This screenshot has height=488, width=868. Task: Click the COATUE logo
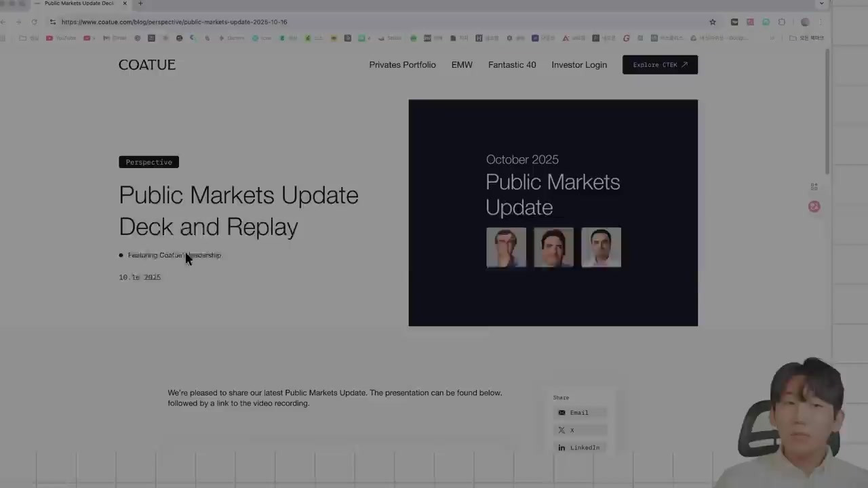[x=147, y=65]
